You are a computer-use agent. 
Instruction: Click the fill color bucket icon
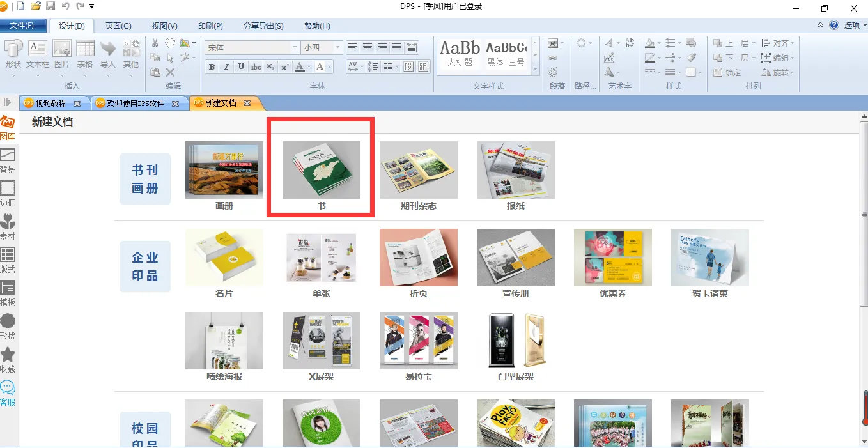tap(649, 43)
